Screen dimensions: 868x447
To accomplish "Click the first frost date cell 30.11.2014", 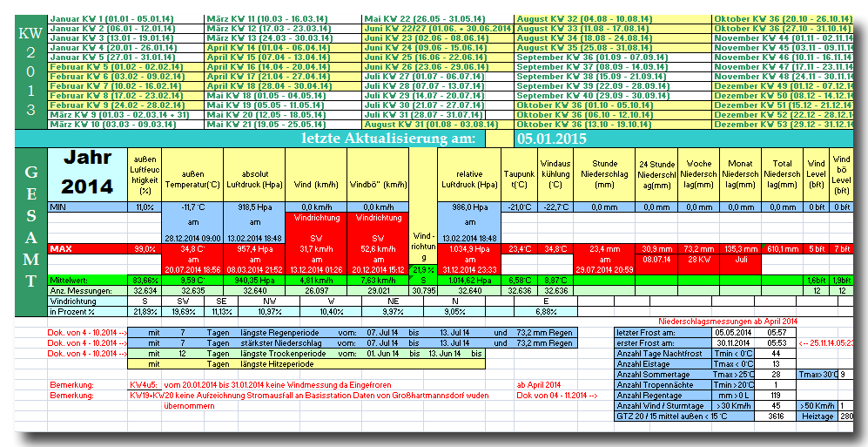I will [733, 343].
